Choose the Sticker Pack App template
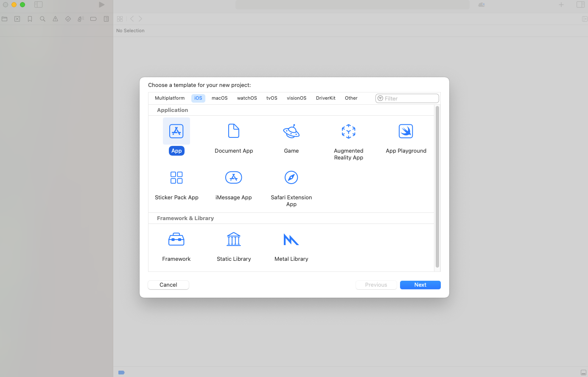588x377 pixels. [176, 185]
